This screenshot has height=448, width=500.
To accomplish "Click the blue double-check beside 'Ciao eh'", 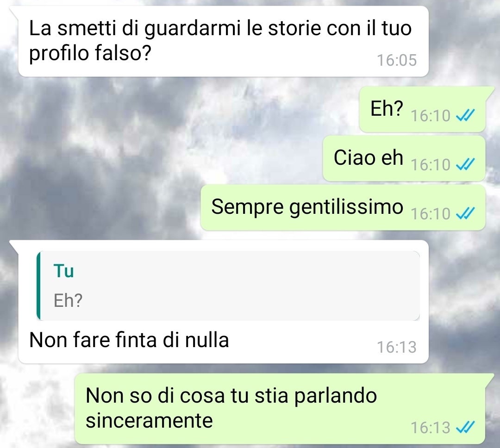I will point(465,165).
